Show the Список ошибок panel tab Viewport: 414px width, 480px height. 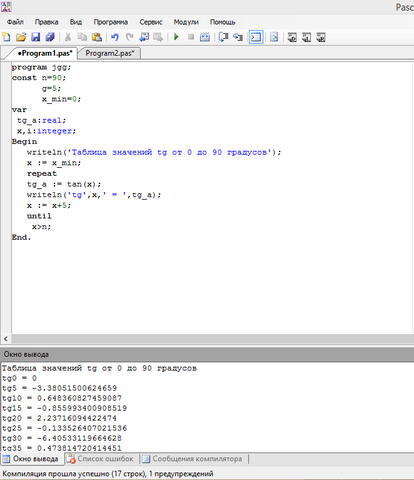pos(101,459)
